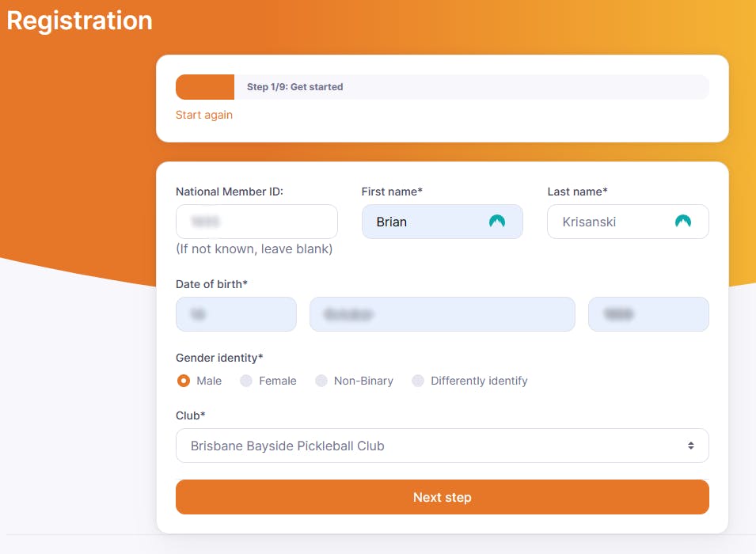
Task: Click the Step 1/9: Get started label
Action: pyautogui.click(x=294, y=87)
